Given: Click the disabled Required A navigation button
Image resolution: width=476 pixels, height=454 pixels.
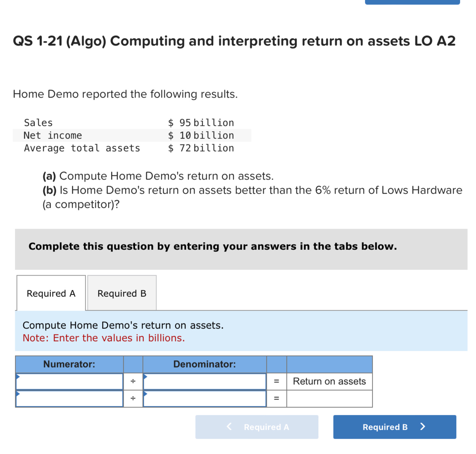Looking at the screenshot, I should 257,427.
